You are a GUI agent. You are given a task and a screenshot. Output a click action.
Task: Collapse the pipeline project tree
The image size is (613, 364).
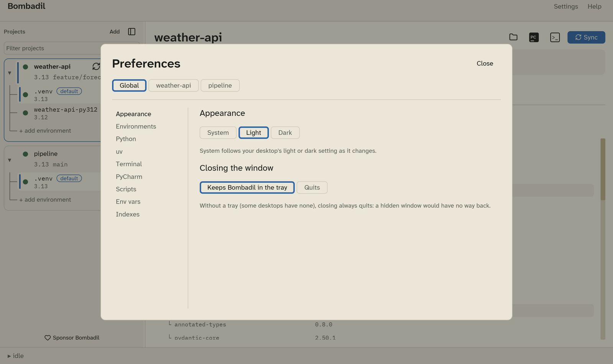[10, 160]
